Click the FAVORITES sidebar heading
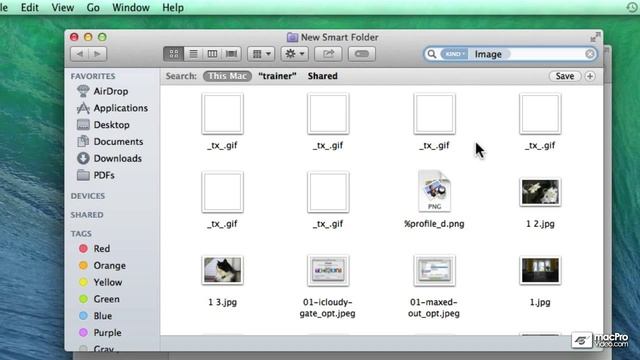 [93, 76]
